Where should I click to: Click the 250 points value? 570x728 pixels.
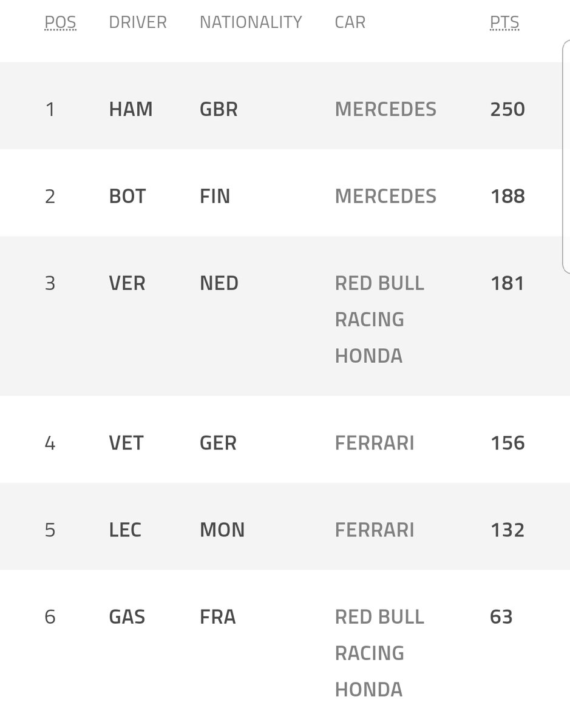point(507,109)
